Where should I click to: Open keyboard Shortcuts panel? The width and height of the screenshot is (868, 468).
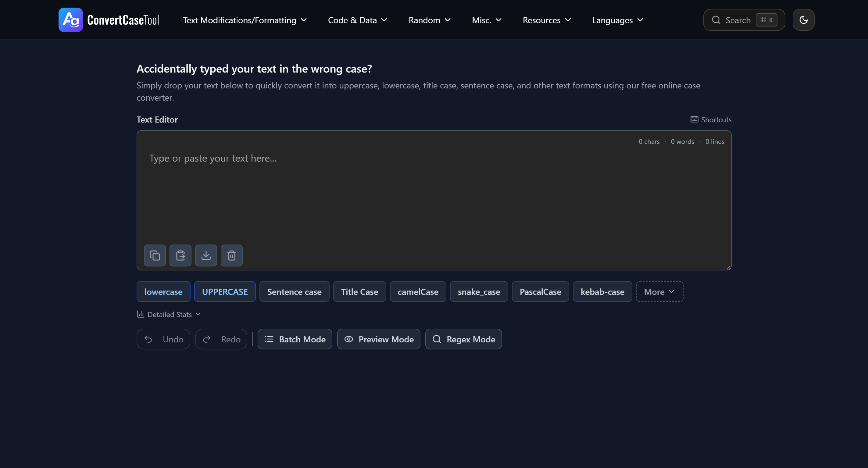[711, 119]
